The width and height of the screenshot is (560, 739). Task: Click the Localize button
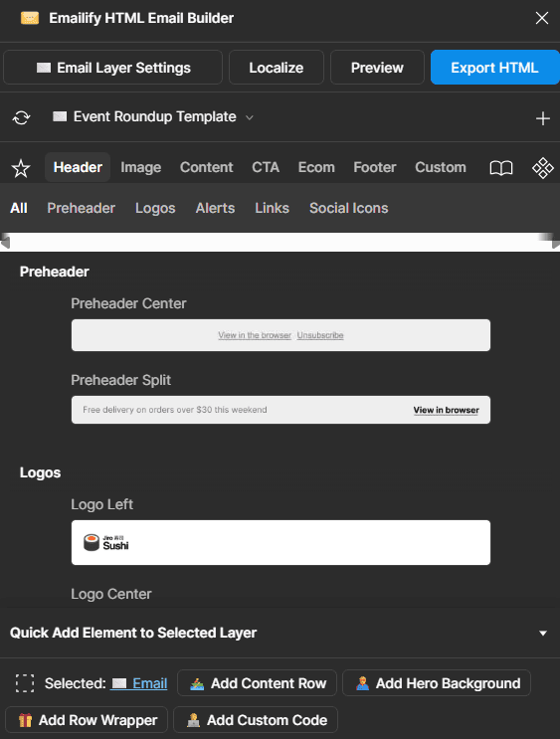click(x=277, y=68)
